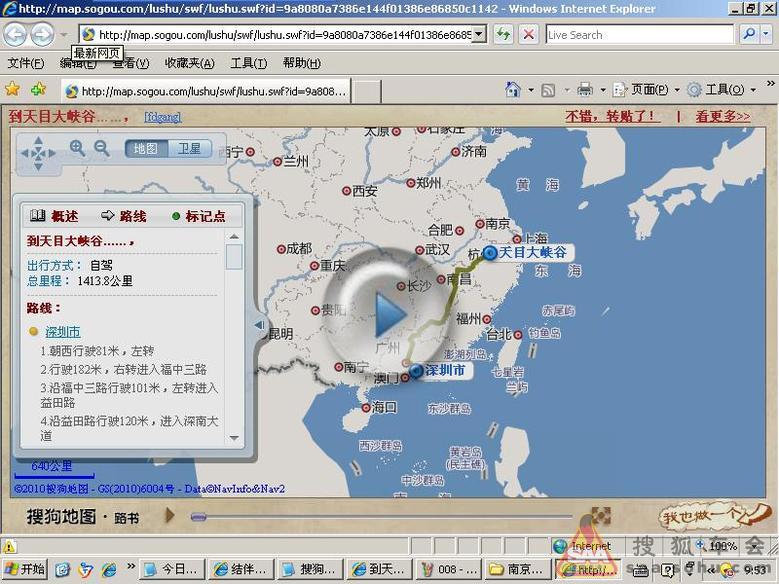Image resolution: width=779 pixels, height=584 pixels.
Task: Switch map to 地图 view
Action: tap(146, 149)
